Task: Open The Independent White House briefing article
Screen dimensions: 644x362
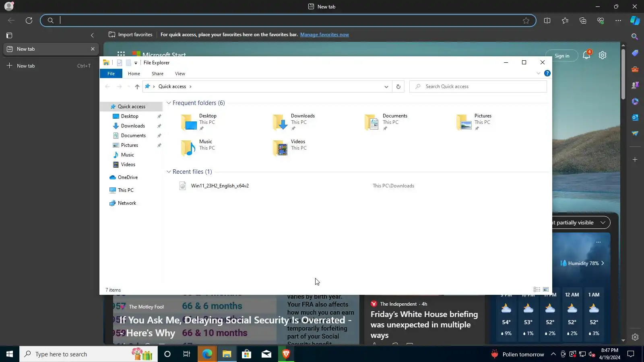Action: pyautogui.click(x=424, y=325)
